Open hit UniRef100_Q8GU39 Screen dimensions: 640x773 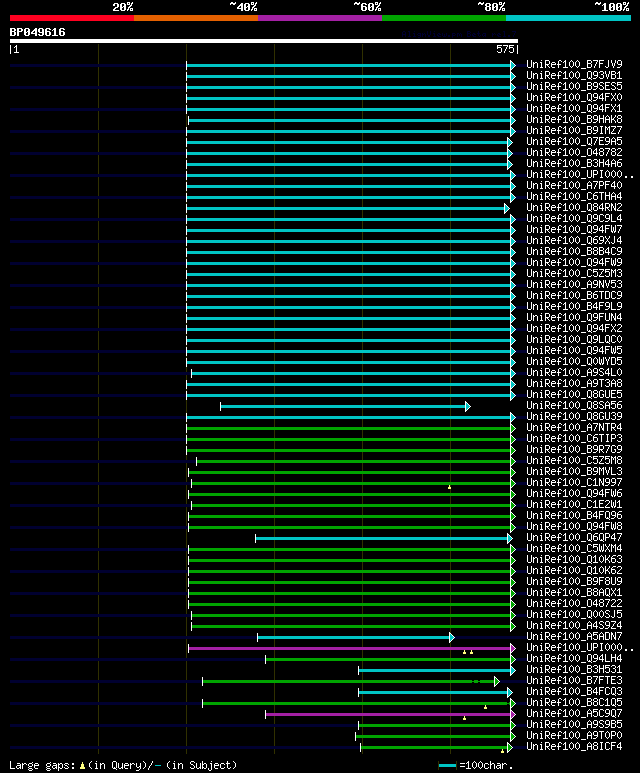574,417
